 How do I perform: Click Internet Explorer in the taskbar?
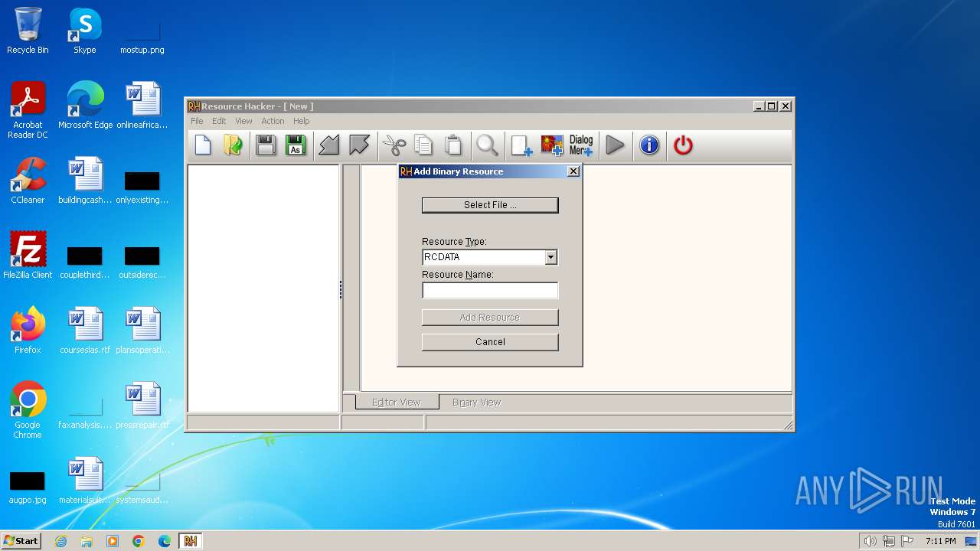pos(60,541)
